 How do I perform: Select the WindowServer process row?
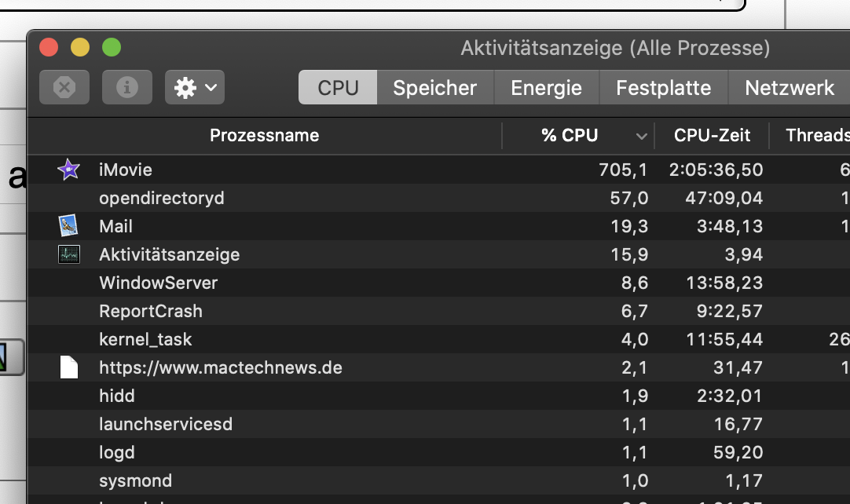pyautogui.click(x=438, y=283)
